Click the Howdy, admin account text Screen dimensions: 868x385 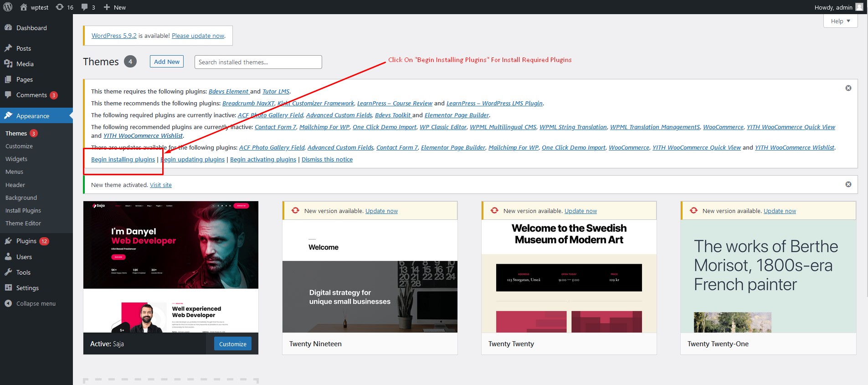(833, 7)
